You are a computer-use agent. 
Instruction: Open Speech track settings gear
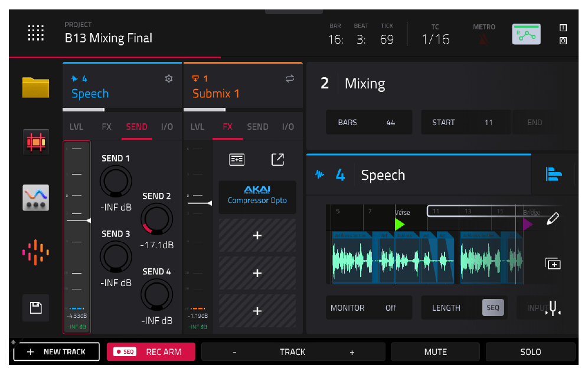[169, 78]
